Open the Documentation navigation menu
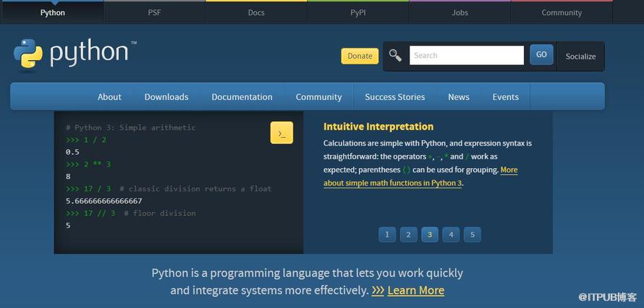The width and height of the screenshot is (644, 308). (242, 97)
